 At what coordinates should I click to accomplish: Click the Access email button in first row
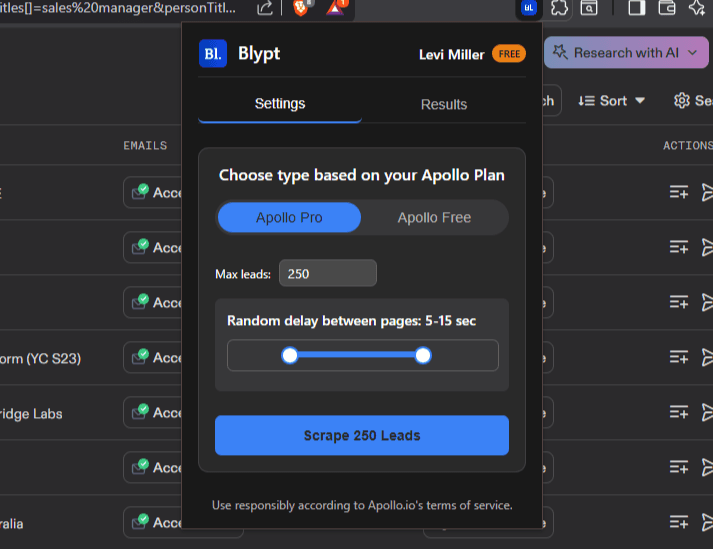pyautogui.click(x=153, y=192)
